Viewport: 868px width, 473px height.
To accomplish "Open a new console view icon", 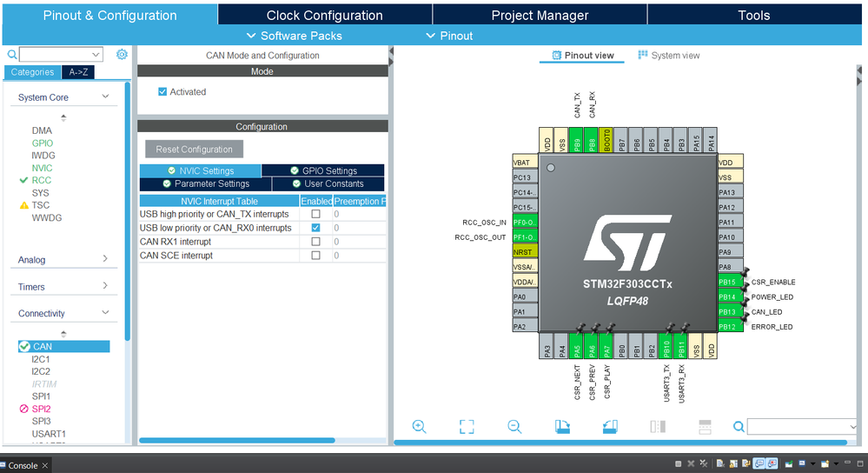I will click(x=825, y=463).
